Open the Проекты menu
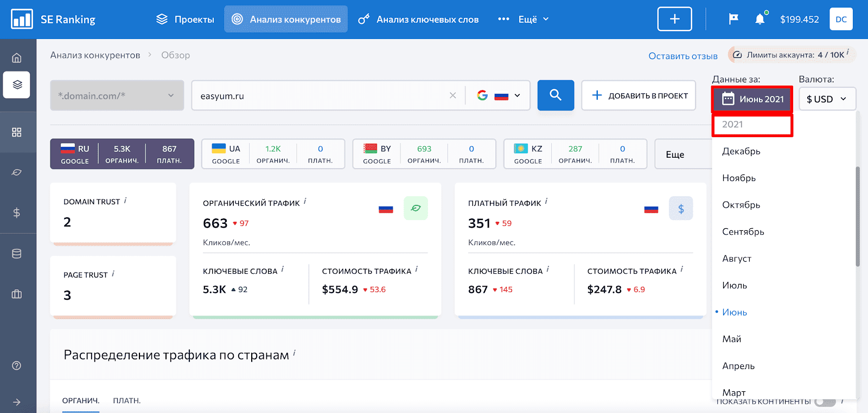The height and width of the screenshot is (413, 868). pos(185,20)
